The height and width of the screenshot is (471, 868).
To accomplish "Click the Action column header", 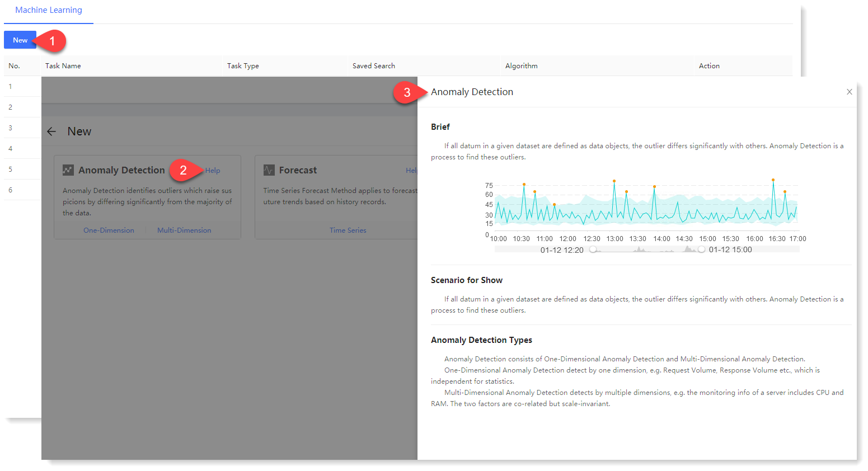I will (x=709, y=66).
